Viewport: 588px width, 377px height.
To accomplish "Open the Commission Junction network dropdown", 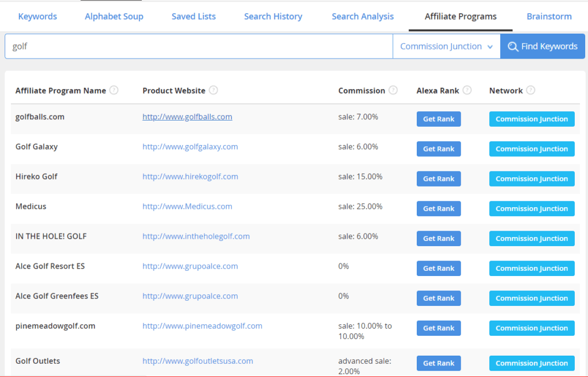I will (x=446, y=46).
